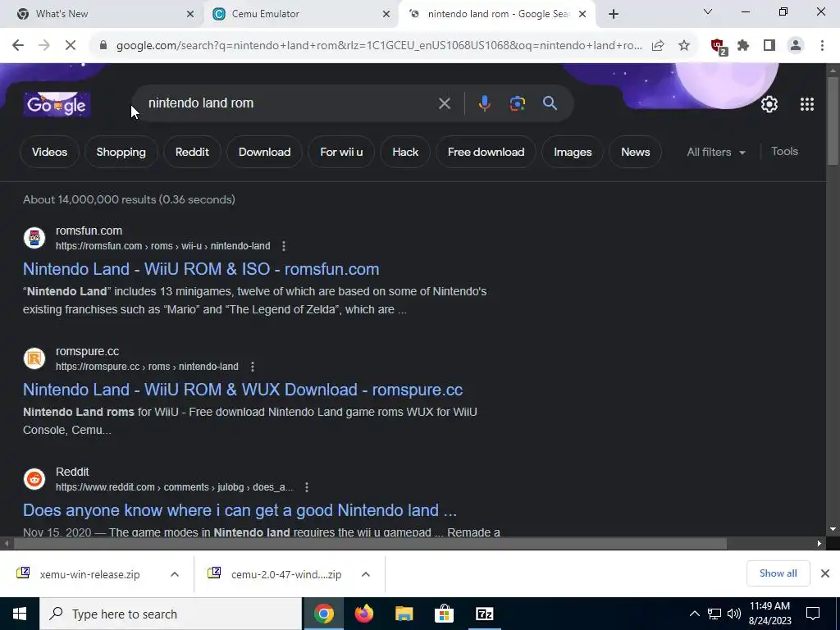840x630 pixels.
Task: Expand options for cemu-2.0-47 zip download
Action: tap(366, 574)
